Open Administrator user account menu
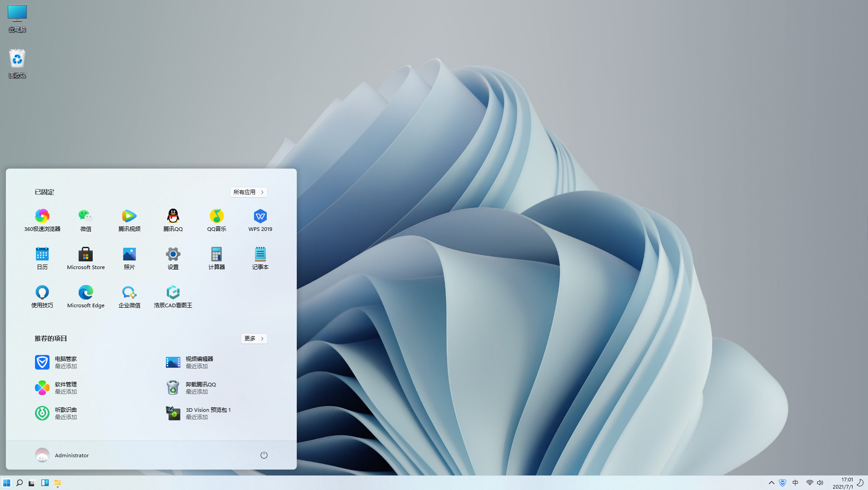 pyautogui.click(x=62, y=455)
